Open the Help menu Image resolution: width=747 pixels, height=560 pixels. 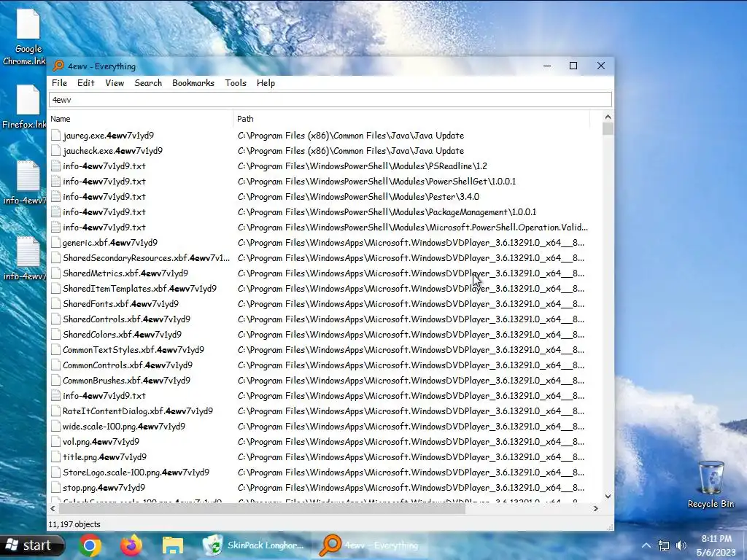pyautogui.click(x=266, y=83)
